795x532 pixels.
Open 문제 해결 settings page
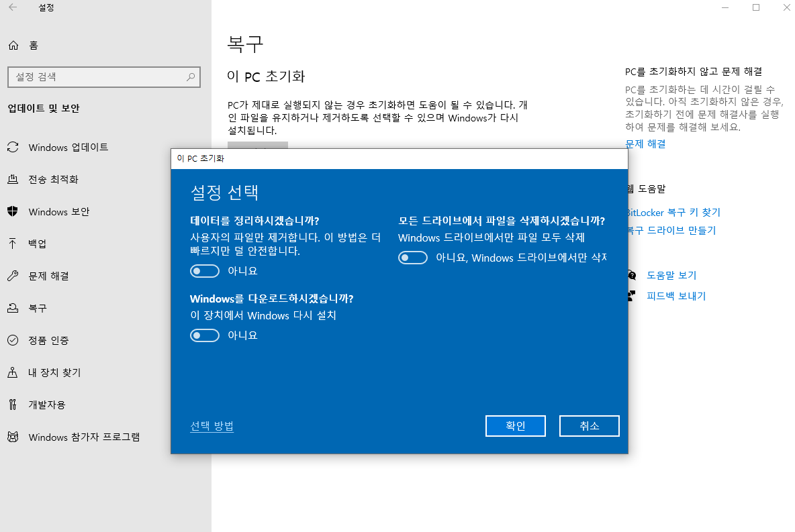coord(105,276)
